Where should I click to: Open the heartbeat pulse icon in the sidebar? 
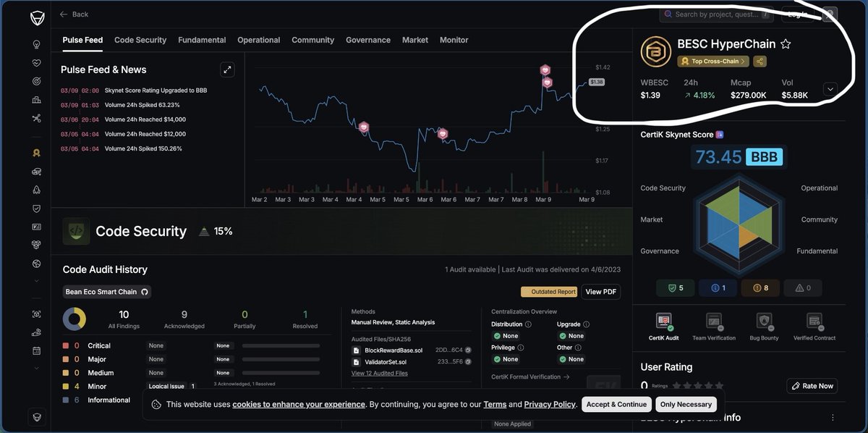(x=36, y=63)
